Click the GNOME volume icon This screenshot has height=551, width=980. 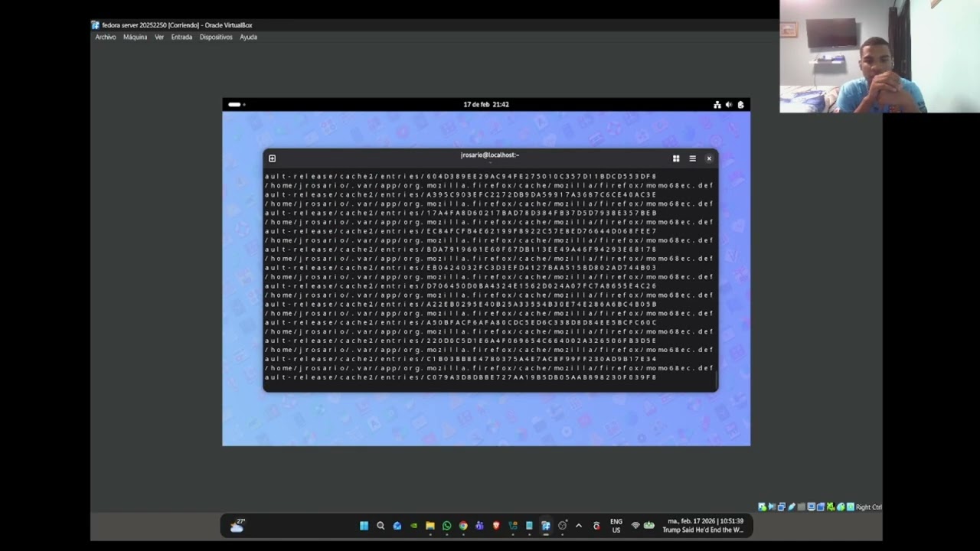coord(728,105)
